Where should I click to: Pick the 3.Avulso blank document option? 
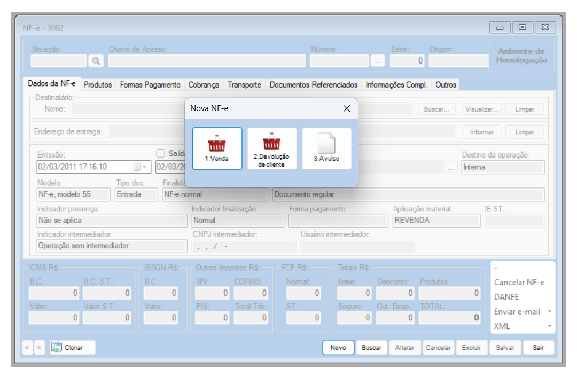326,148
